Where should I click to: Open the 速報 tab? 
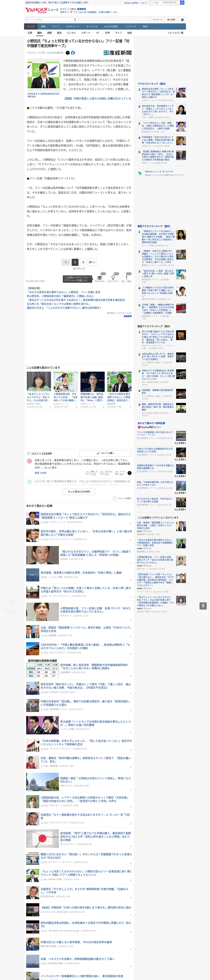tap(43, 26)
